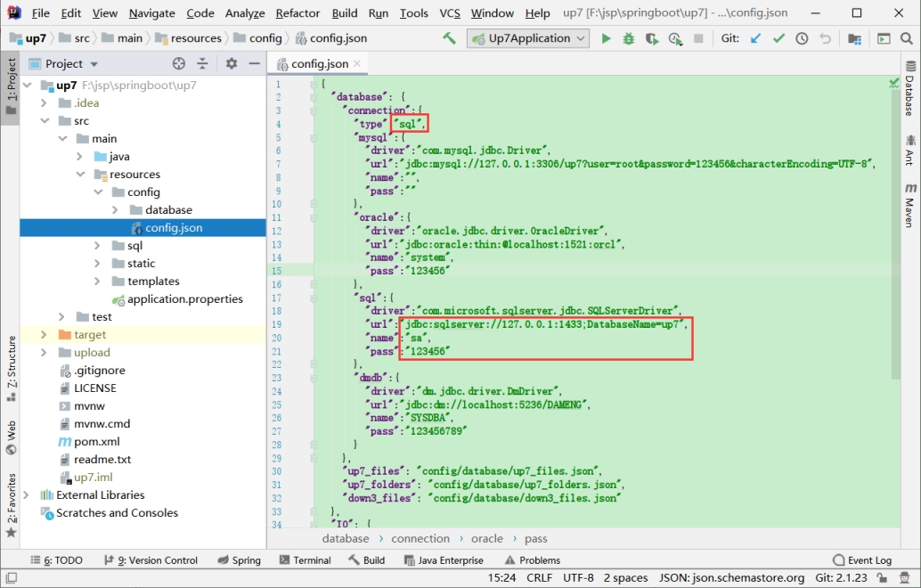The image size is (921, 588).
Task: Toggle Maven tool window sidebar
Action: point(909,204)
